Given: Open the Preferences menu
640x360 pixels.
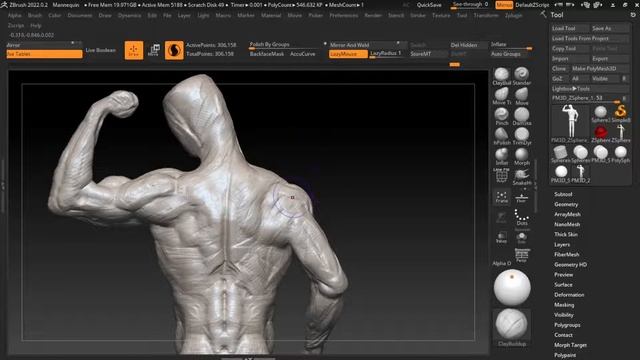Looking at the screenshot, I should click(x=344, y=16).
